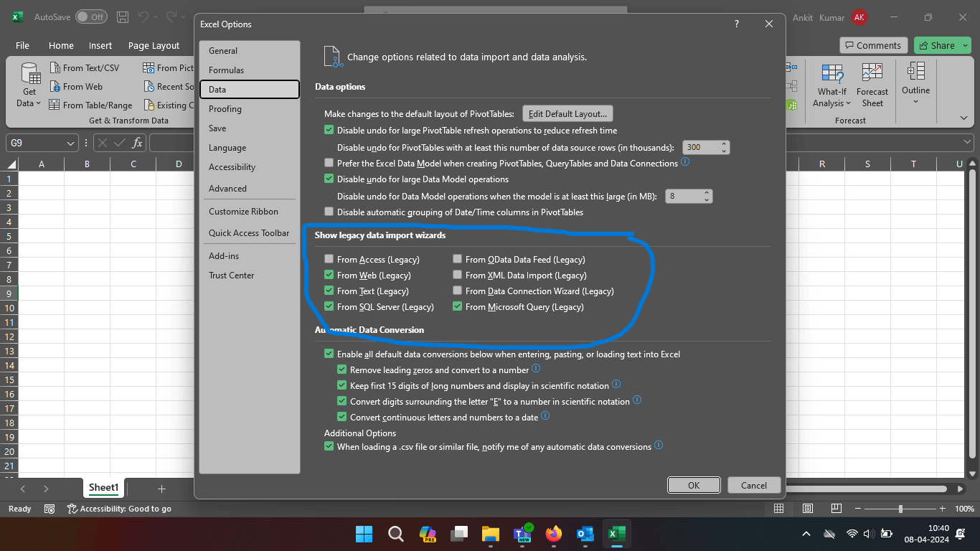This screenshot has width=980, height=551.
Task: Click info icon next to Remove leading zeros
Action: tap(536, 369)
